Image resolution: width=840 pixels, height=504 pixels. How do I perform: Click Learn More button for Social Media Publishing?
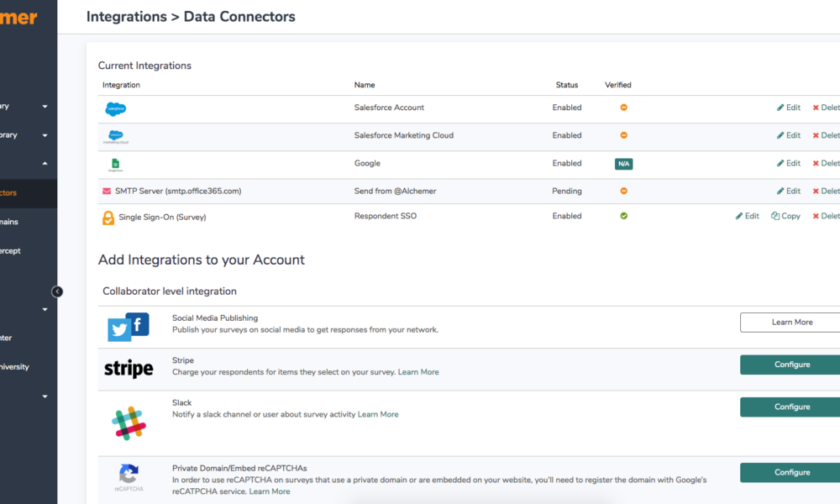click(x=790, y=323)
